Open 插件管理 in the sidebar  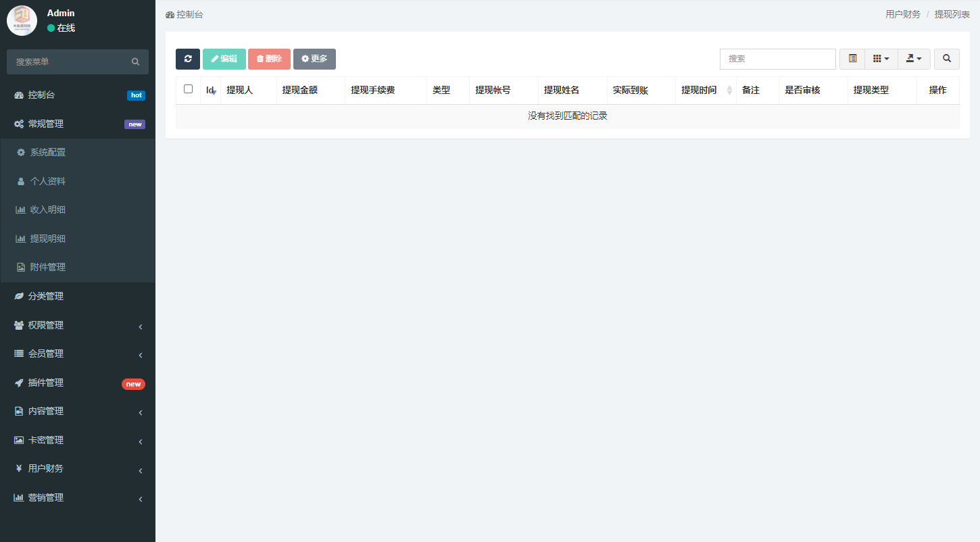pos(78,383)
